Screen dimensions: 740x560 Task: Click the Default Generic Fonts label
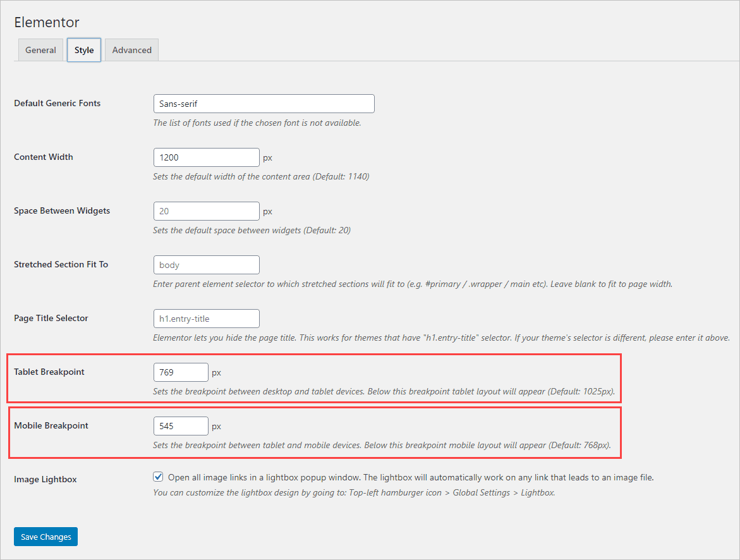(57, 104)
